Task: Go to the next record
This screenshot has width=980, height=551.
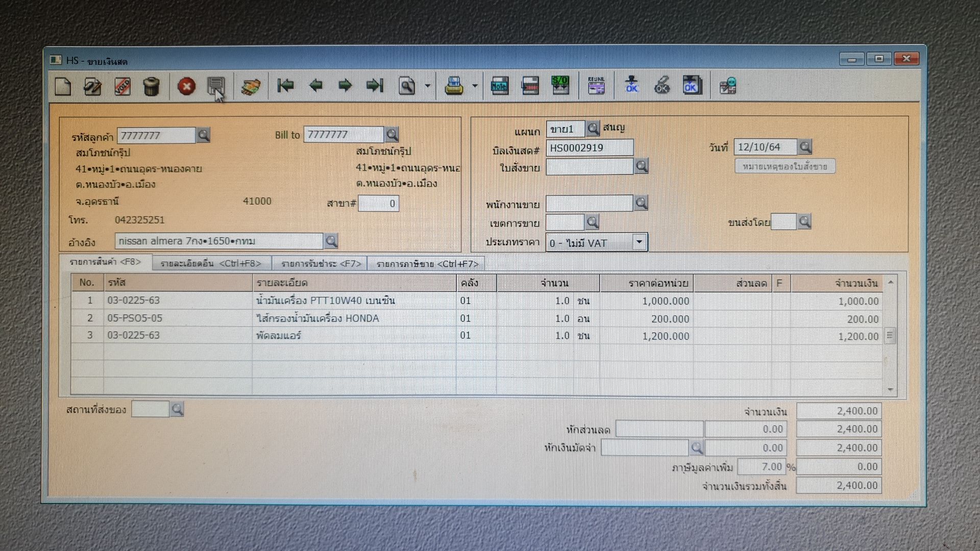Action: [345, 85]
